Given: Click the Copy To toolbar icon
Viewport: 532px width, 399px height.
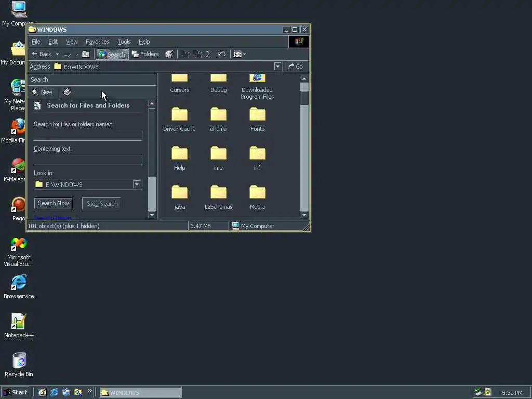Looking at the screenshot, I should [x=198, y=54].
